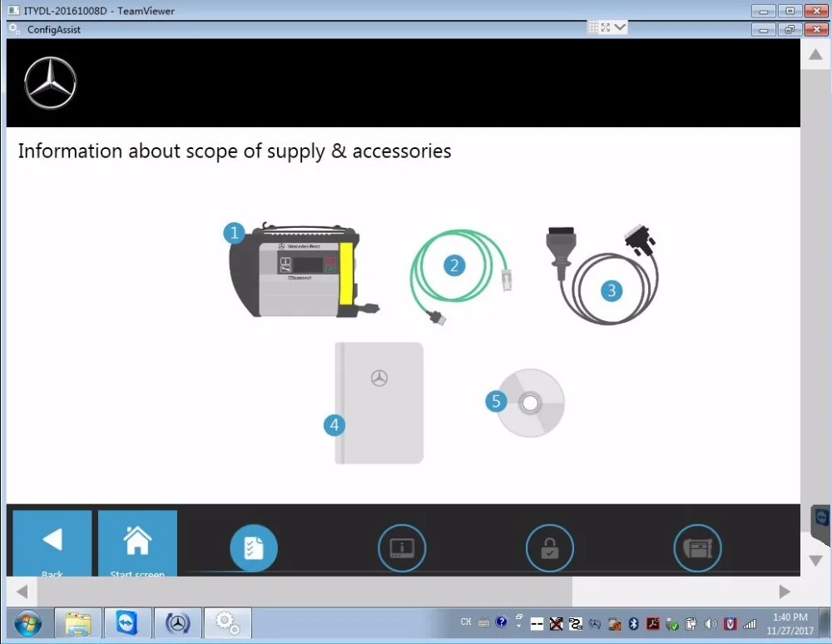Click the Adobe Flash tray icon

click(x=652, y=624)
